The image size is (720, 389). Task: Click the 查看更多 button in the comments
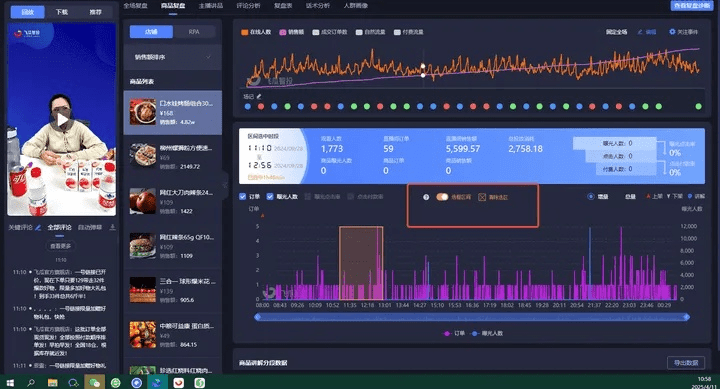tap(61, 246)
